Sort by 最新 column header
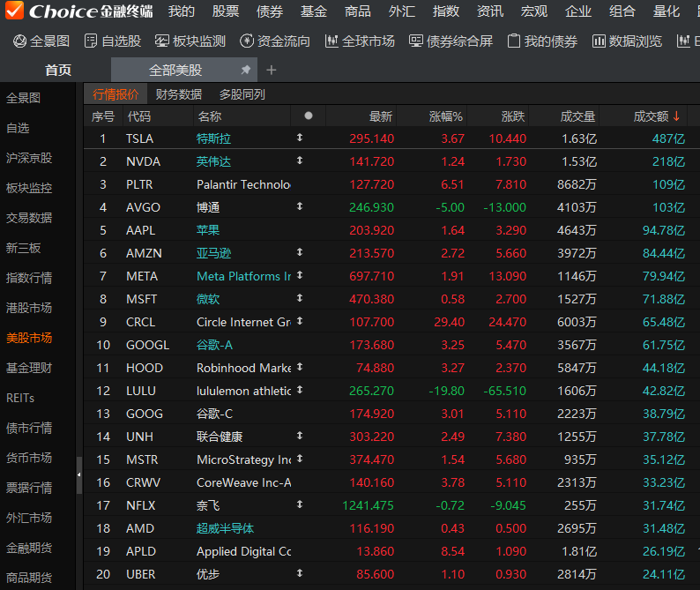The width and height of the screenshot is (700, 590). (381, 116)
